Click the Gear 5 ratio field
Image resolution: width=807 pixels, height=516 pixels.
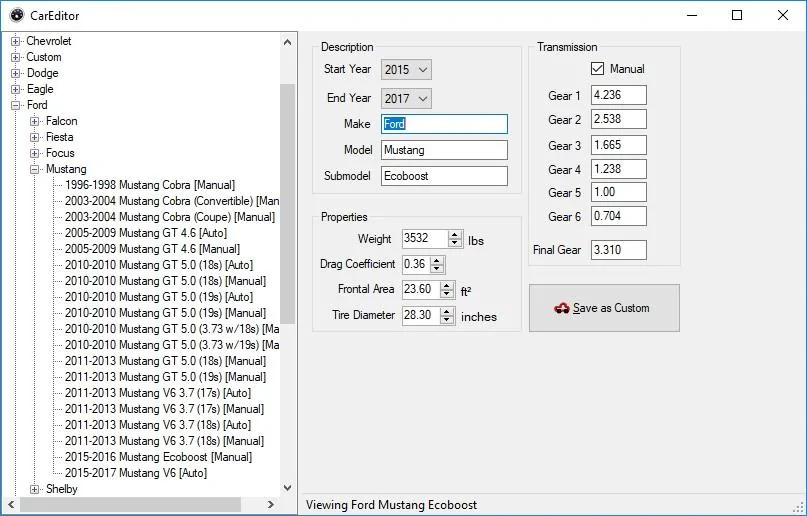click(x=619, y=192)
